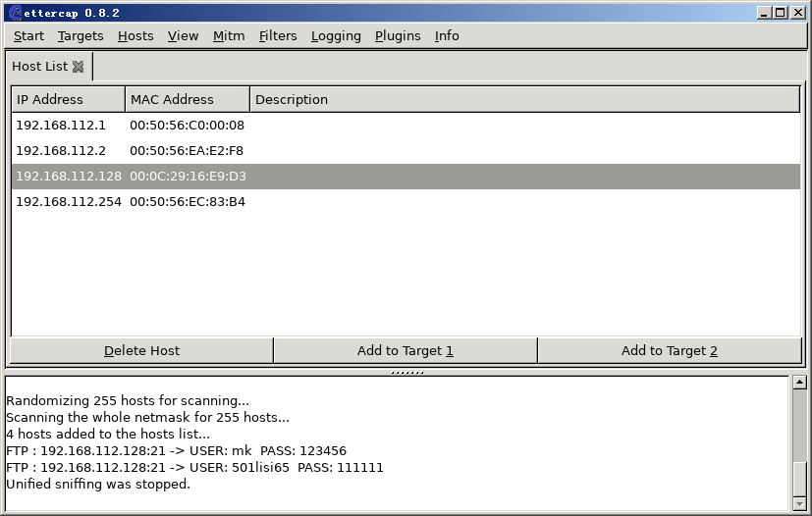The width and height of the screenshot is (812, 516).
Task: Select host row 192.168.112.2
Action: click(406, 151)
